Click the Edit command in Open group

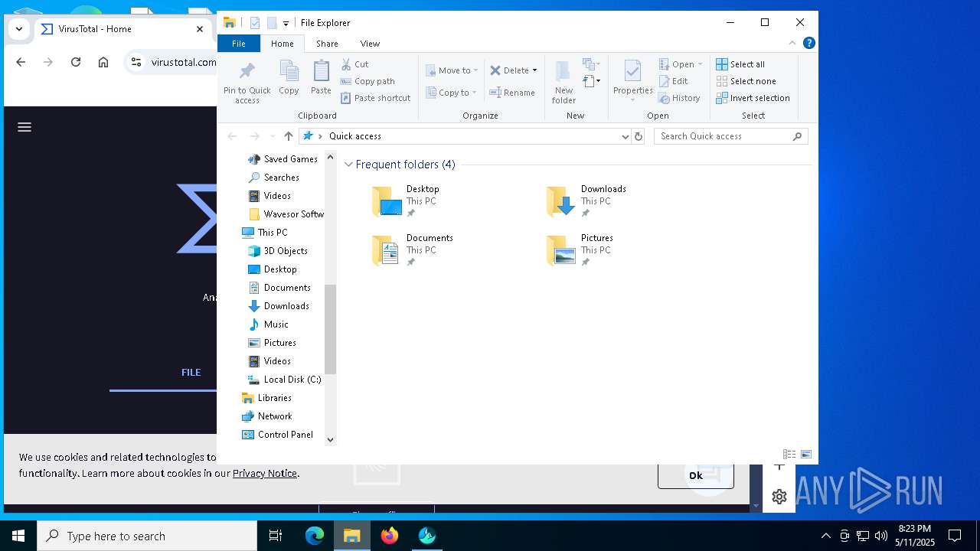673,81
